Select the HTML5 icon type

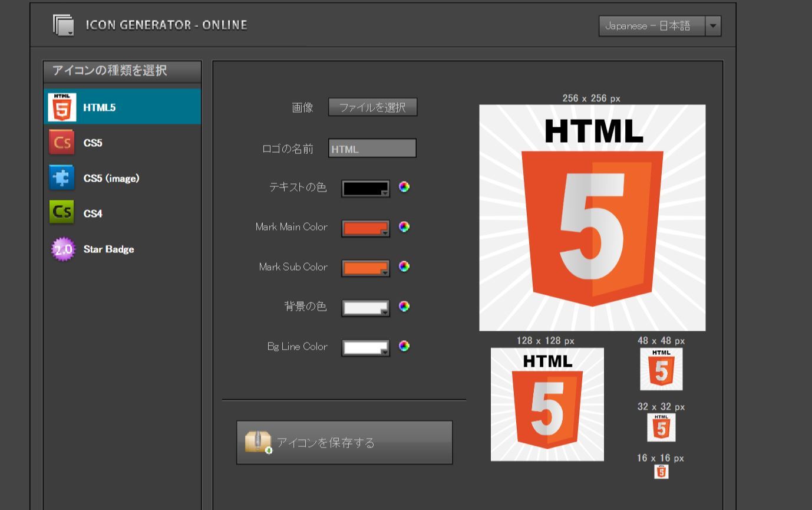[122, 107]
